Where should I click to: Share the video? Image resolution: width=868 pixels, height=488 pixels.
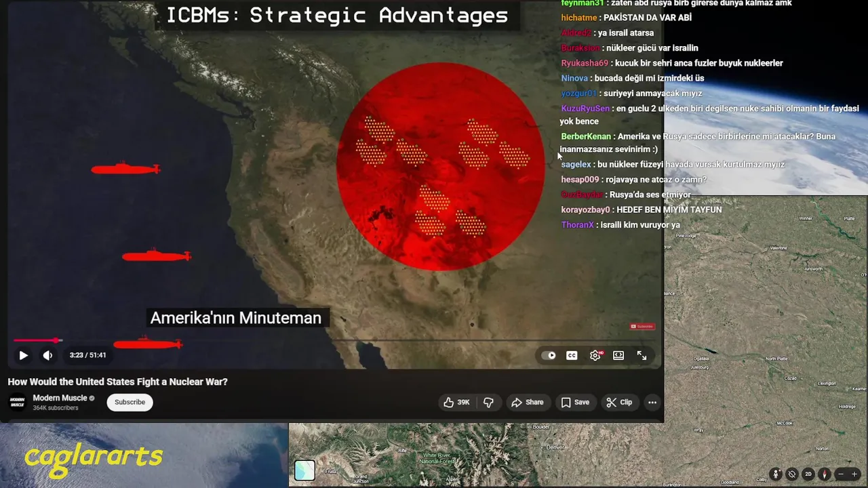[528, 402]
